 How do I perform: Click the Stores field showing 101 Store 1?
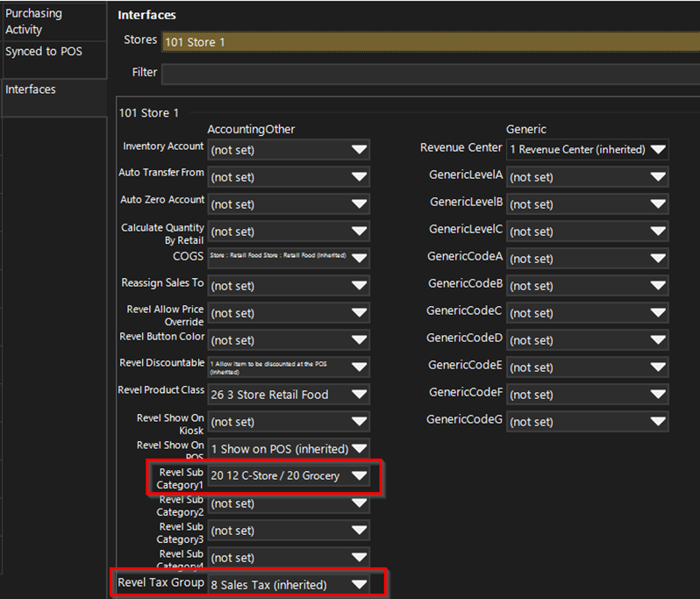(x=430, y=41)
